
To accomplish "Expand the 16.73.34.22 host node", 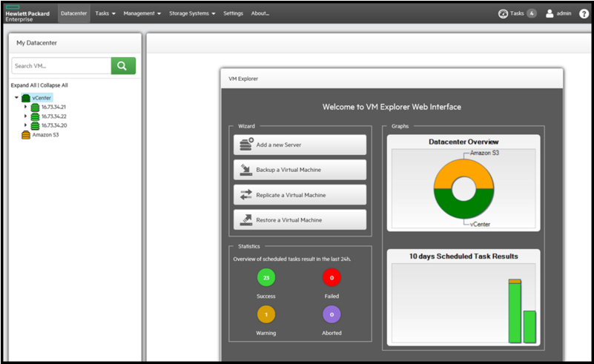I will 25,116.
